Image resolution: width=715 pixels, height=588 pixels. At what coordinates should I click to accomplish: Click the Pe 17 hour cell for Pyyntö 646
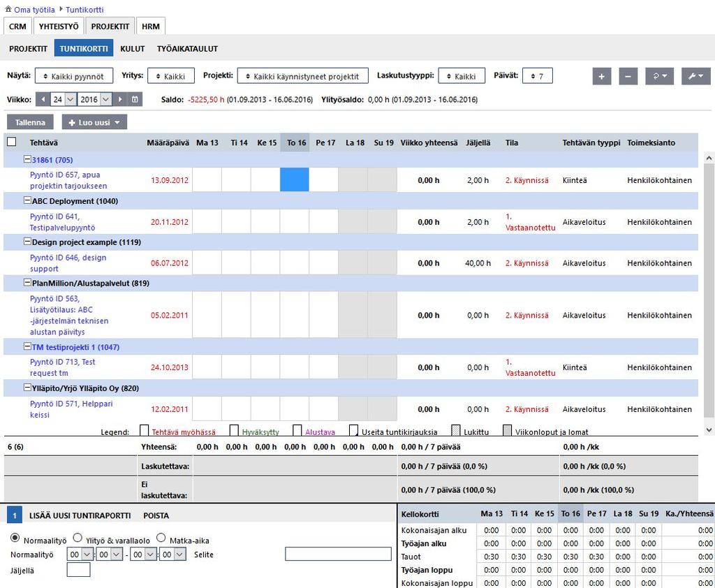(x=324, y=263)
